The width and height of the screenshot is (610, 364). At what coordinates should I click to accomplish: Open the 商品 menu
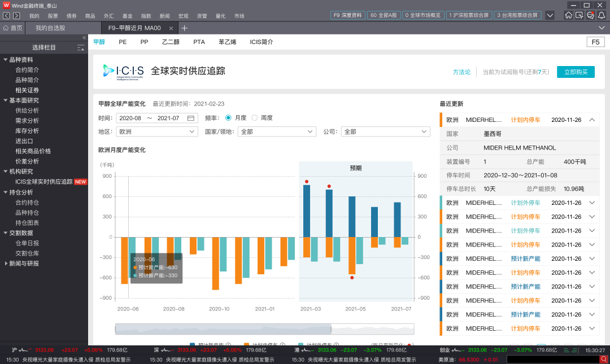(90, 16)
